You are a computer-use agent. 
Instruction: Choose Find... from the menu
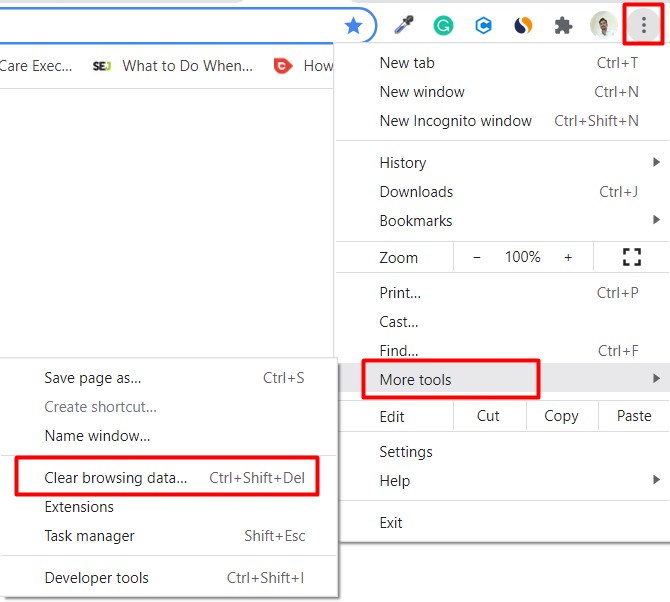[502, 351]
